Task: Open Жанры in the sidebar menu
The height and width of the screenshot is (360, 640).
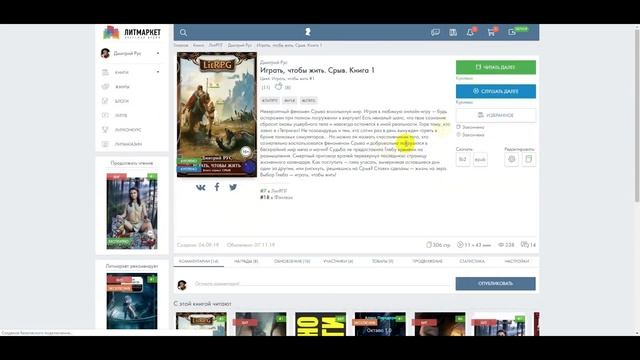Action: (x=122, y=87)
